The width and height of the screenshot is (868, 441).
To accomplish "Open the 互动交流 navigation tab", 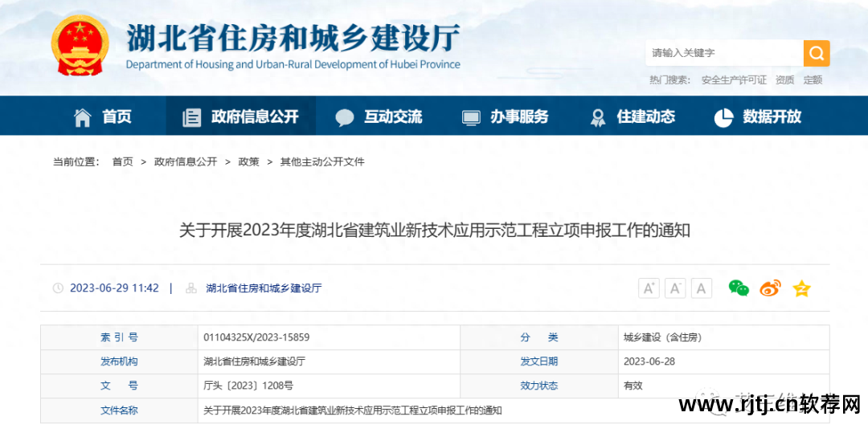I will [x=378, y=116].
